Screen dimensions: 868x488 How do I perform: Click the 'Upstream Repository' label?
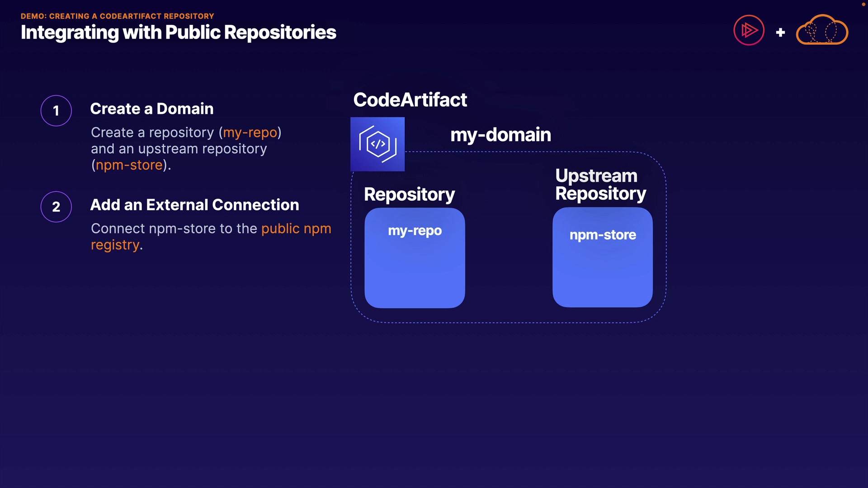point(600,184)
